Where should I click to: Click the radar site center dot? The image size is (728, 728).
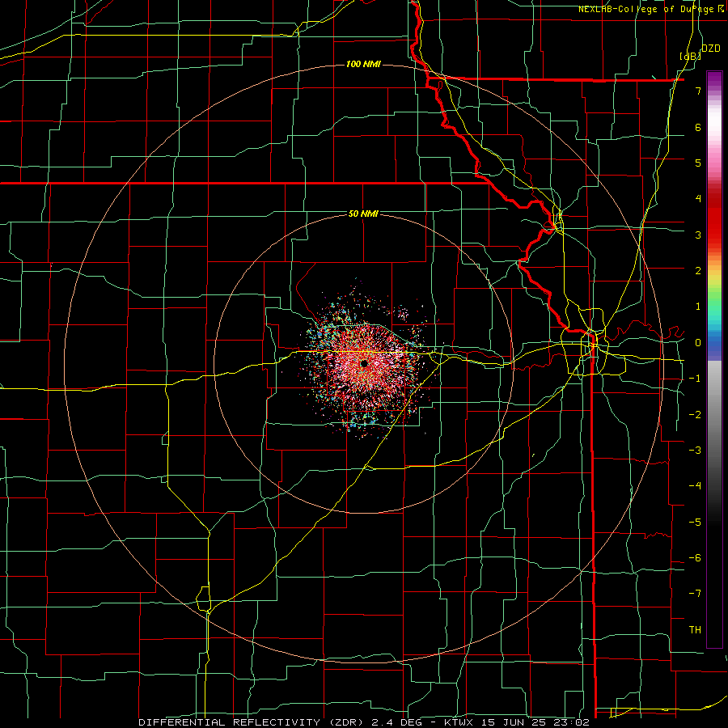tap(364, 363)
